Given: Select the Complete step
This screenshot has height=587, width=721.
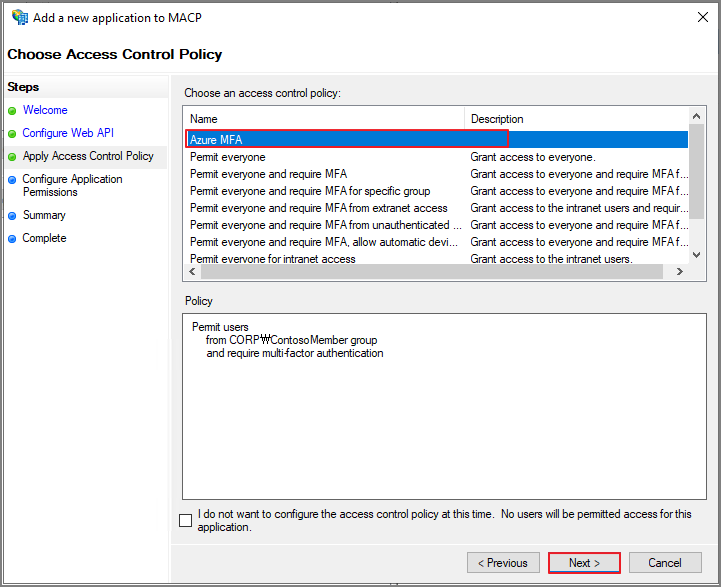Looking at the screenshot, I should pyautogui.click(x=45, y=238).
